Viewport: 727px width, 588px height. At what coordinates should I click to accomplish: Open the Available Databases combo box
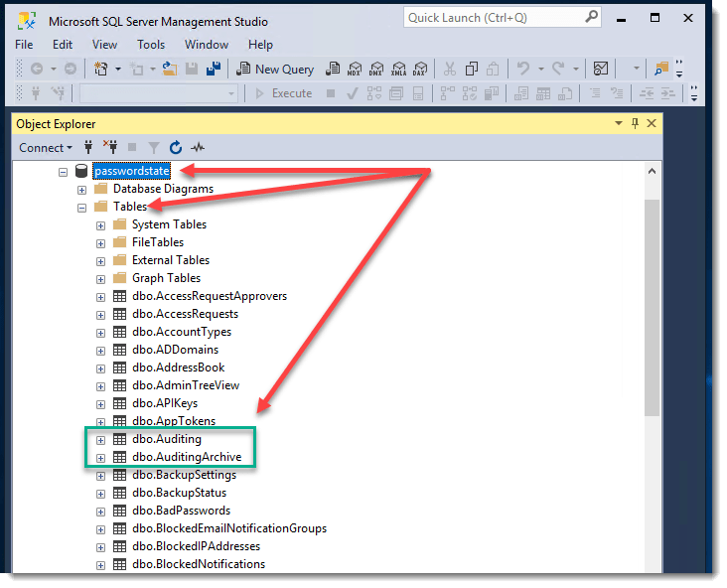pos(158,93)
